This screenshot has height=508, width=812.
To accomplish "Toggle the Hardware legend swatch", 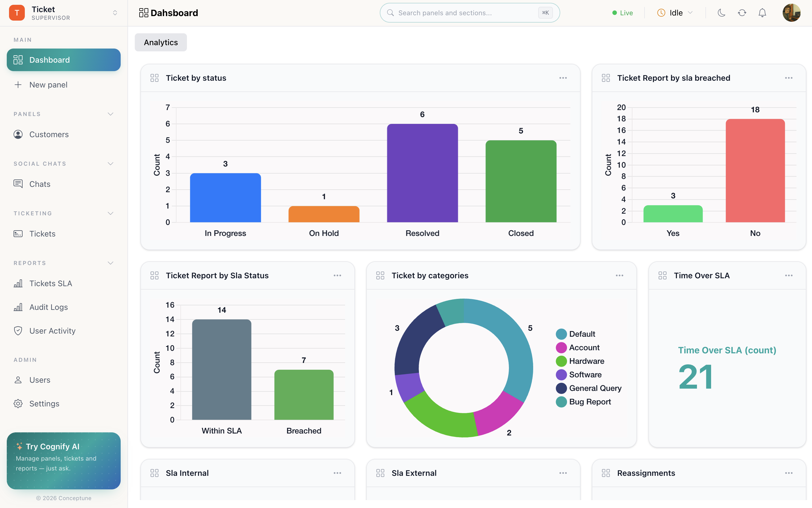I will [561, 361].
